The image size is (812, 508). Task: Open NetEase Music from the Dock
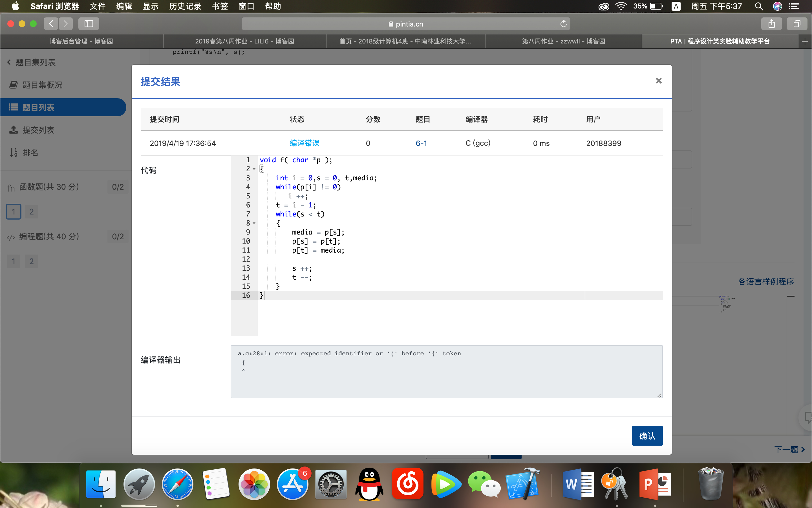[408, 484]
